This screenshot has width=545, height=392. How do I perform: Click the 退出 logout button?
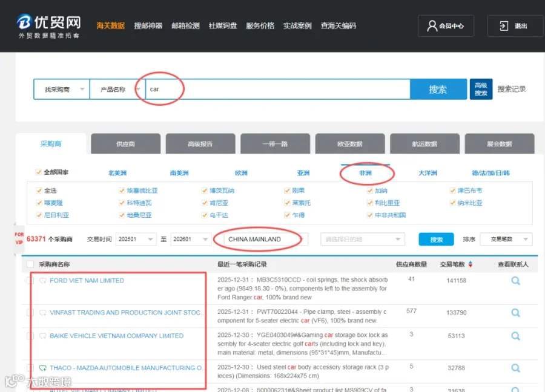pos(514,26)
